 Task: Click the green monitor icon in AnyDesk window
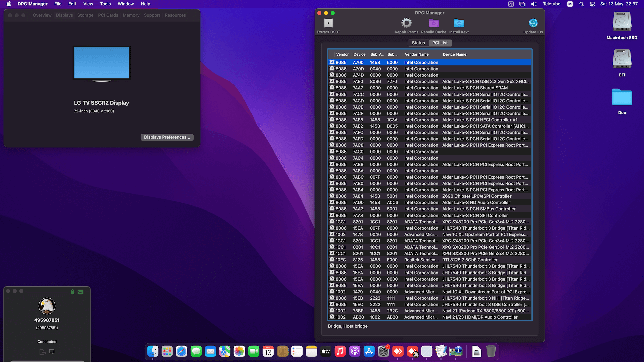80,292
